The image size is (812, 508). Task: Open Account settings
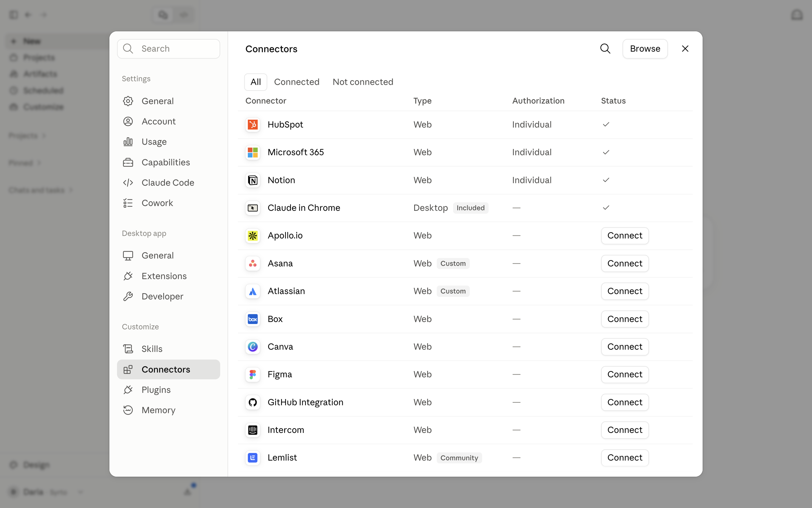[168, 121]
